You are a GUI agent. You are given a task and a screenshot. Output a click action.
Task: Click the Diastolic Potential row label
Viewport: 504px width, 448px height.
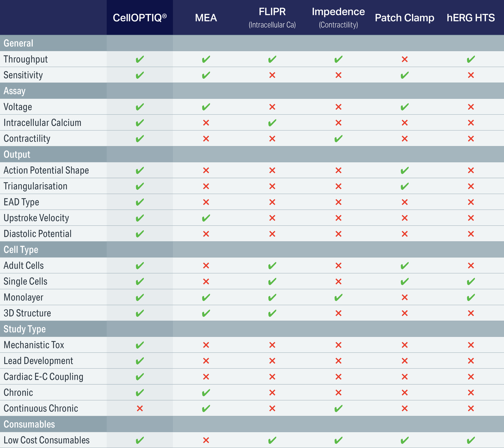click(x=37, y=234)
